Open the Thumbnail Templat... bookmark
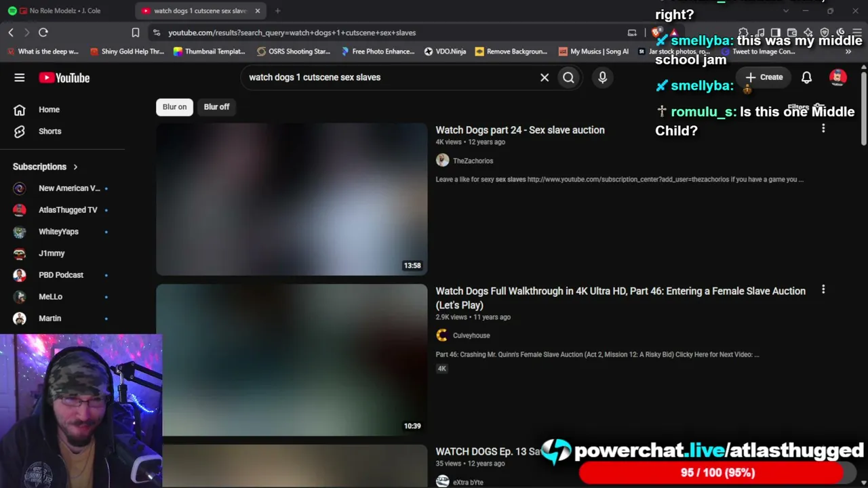 click(x=209, y=52)
